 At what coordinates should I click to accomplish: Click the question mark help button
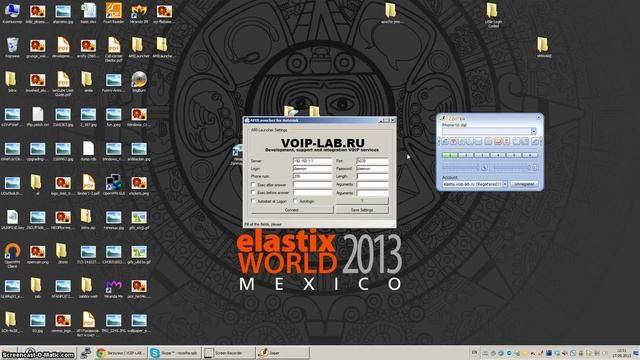[x=362, y=201]
